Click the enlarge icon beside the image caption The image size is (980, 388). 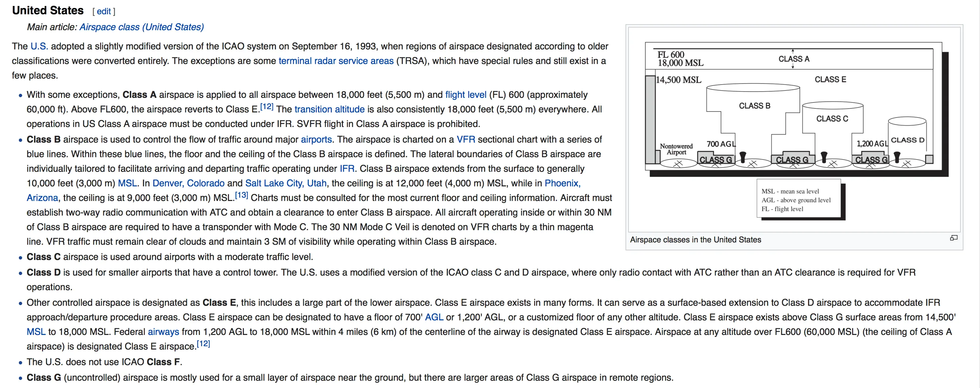coord(953,238)
